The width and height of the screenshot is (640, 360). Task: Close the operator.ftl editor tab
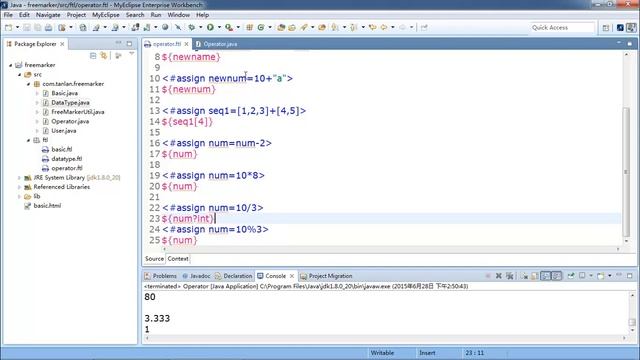pos(187,44)
